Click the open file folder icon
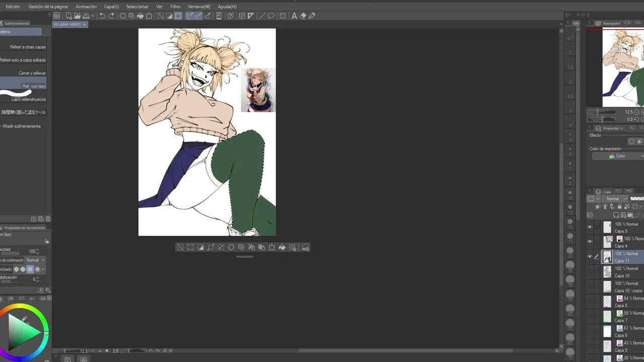644x362 pixels. (x=77, y=16)
